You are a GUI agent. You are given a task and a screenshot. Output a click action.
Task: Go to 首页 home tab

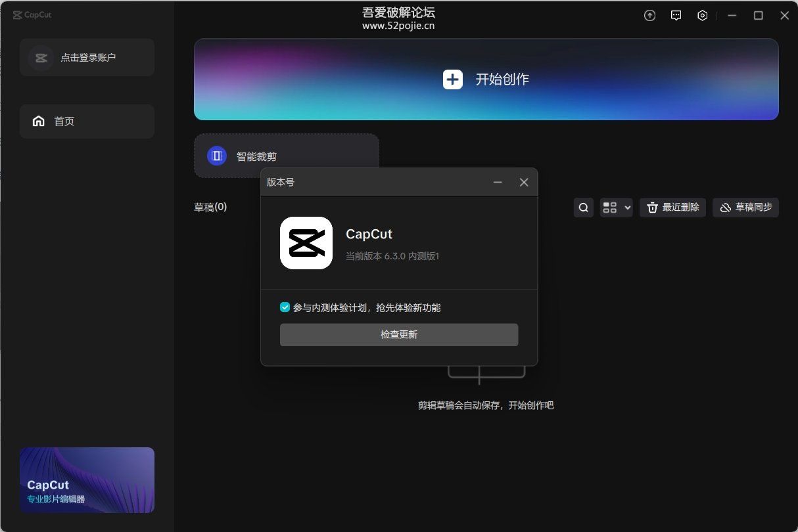pos(87,122)
